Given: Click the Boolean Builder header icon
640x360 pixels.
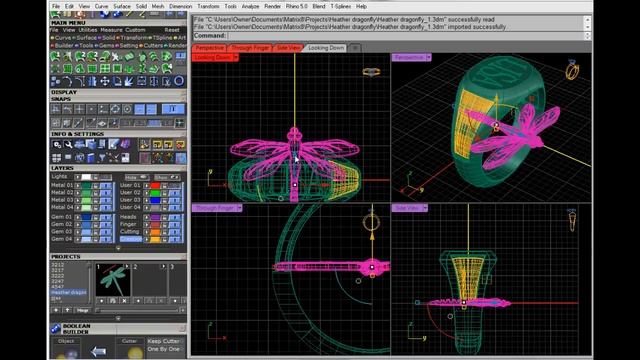Looking at the screenshot, I should coord(56,329).
